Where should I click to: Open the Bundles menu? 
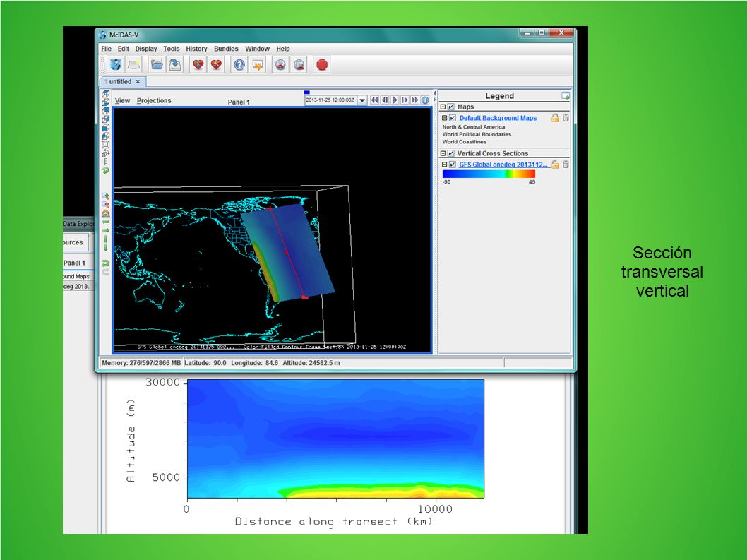pyautogui.click(x=226, y=49)
